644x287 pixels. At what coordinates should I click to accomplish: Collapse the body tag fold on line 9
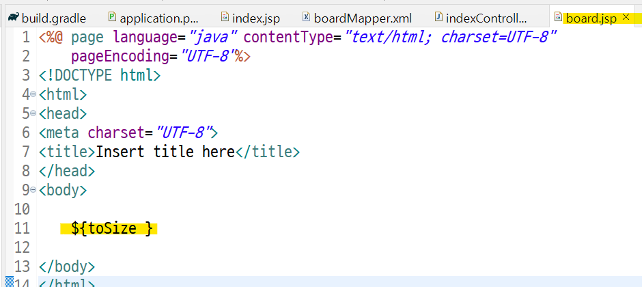[x=33, y=191]
